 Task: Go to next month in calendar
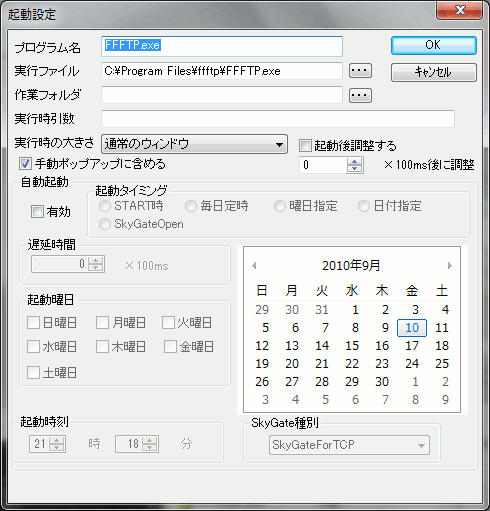pyautogui.click(x=450, y=266)
